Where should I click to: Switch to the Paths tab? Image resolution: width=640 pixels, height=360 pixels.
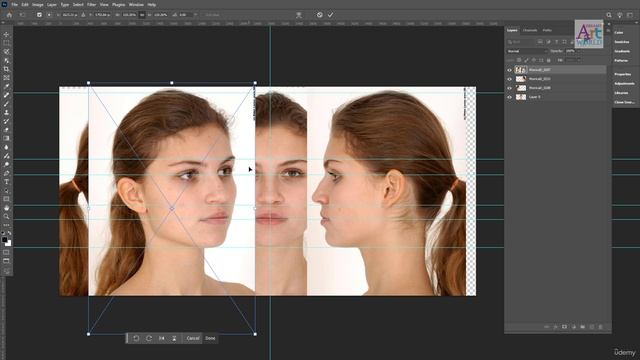(x=547, y=30)
